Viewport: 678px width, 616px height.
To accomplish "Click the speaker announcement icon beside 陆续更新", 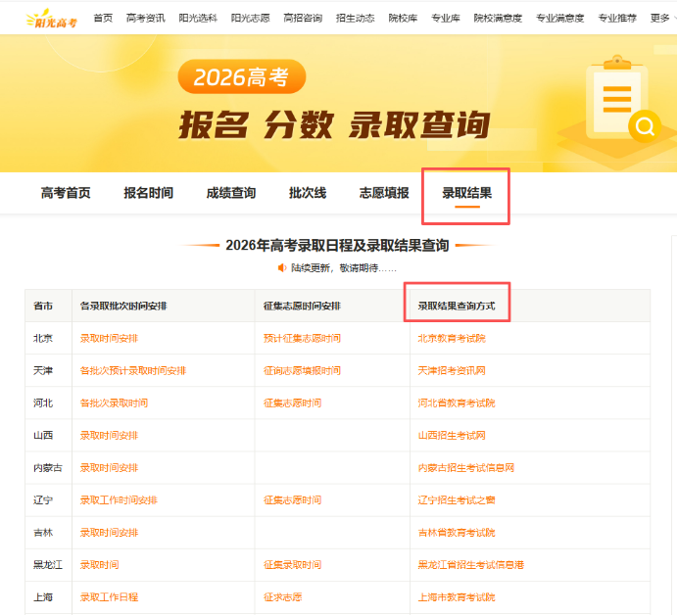I will point(282,268).
